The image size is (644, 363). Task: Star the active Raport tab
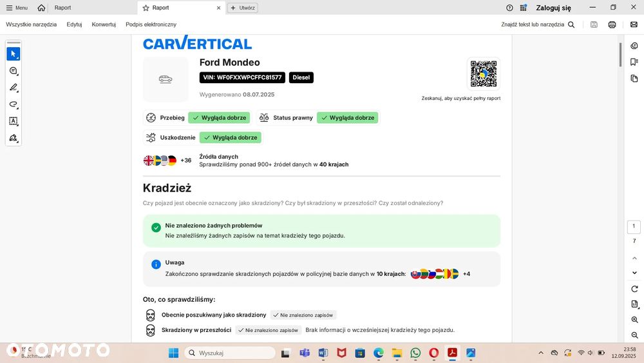pyautogui.click(x=146, y=8)
